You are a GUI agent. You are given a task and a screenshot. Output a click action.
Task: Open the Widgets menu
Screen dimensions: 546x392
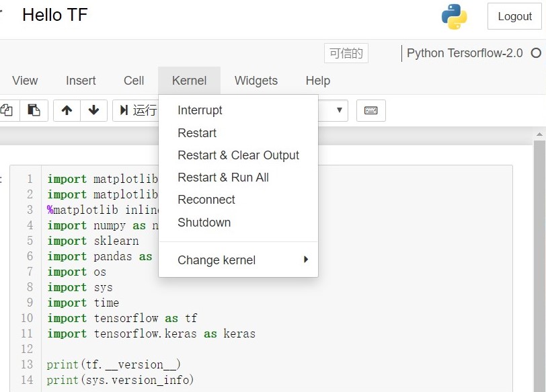click(x=256, y=81)
